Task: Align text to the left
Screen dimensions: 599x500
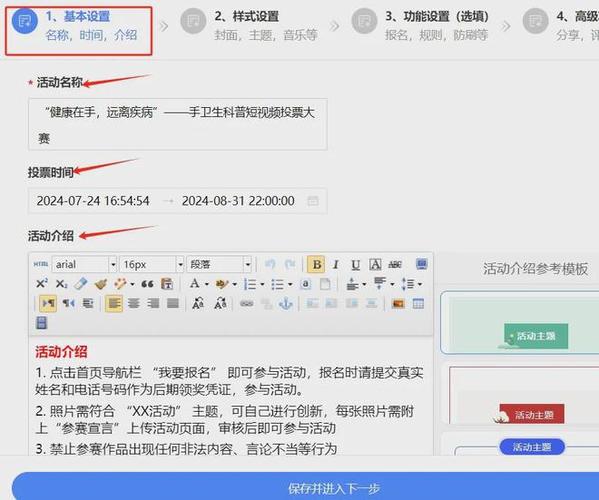Action: point(114,304)
